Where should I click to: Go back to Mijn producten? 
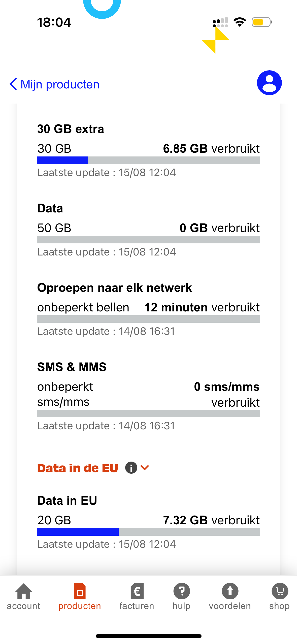point(60,84)
